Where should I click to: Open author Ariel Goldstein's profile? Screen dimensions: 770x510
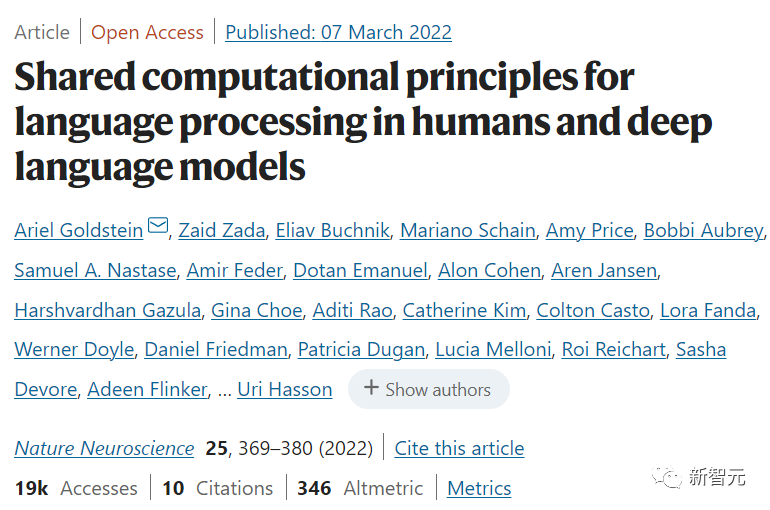click(x=79, y=230)
